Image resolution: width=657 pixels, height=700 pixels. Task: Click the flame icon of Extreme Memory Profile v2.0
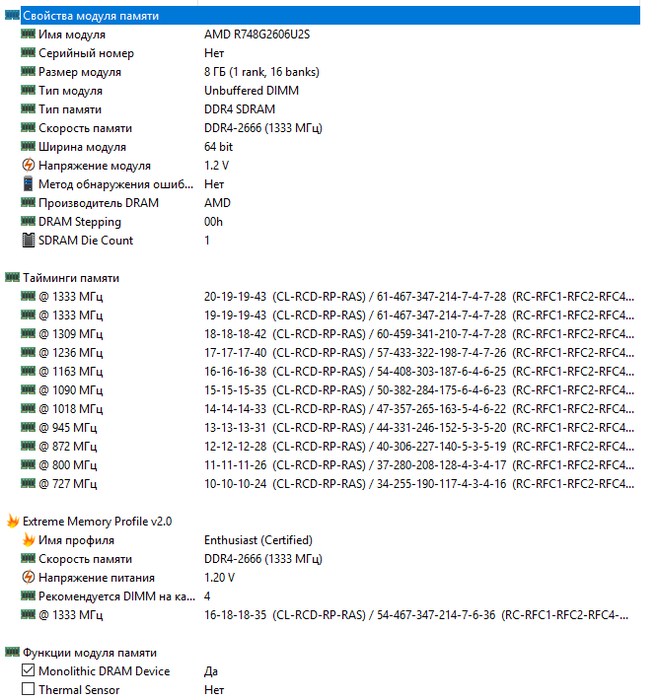coord(12,521)
